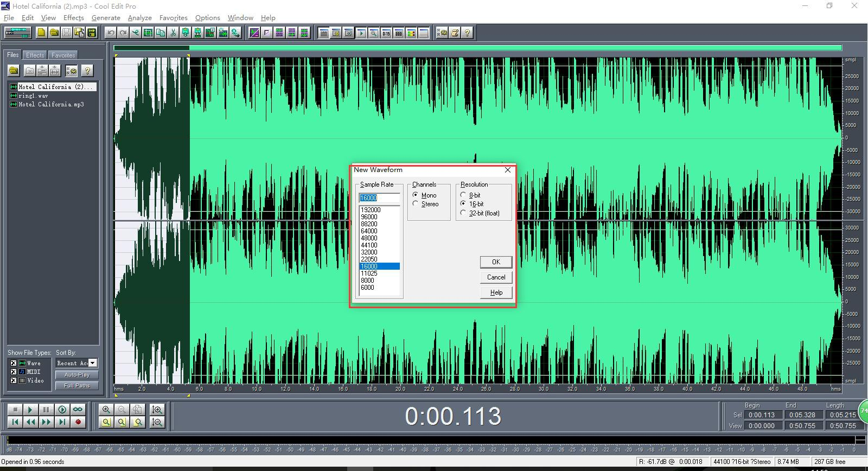This screenshot has height=471, width=868.
Task: Click the green range bar above the waveform
Action: coord(477,48)
